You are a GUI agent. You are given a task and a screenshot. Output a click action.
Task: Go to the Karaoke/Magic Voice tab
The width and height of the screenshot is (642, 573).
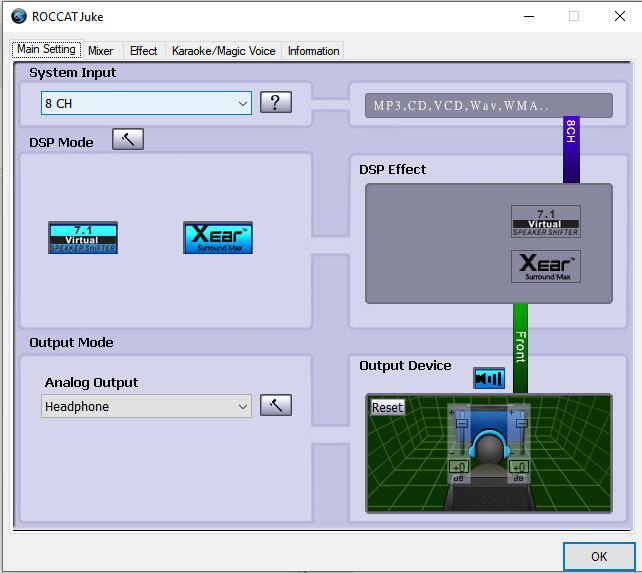tap(223, 51)
